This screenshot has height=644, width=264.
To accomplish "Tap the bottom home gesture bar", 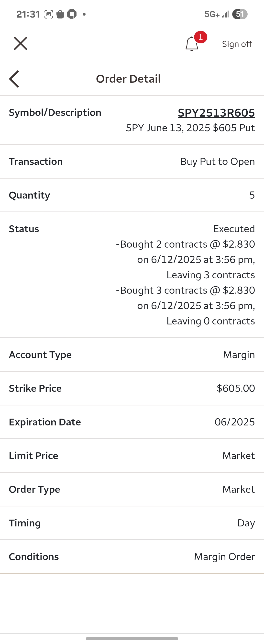I will coord(132,638).
